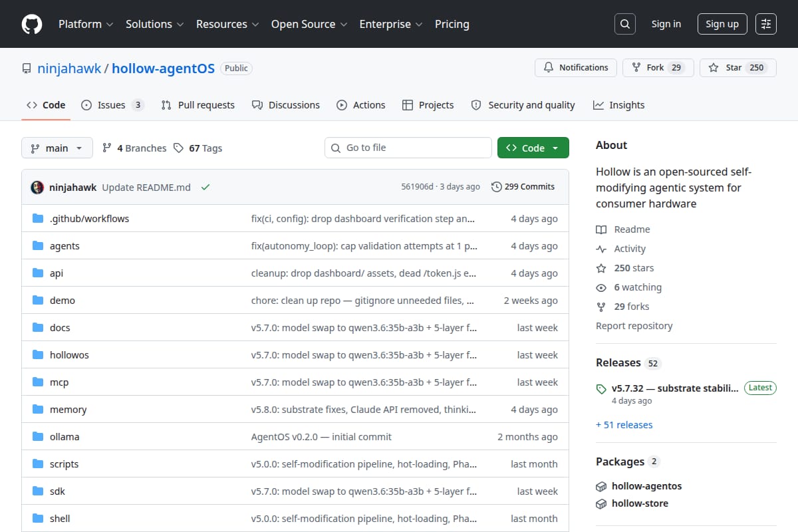View the 67 Tags link

pyautogui.click(x=198, y=148)
